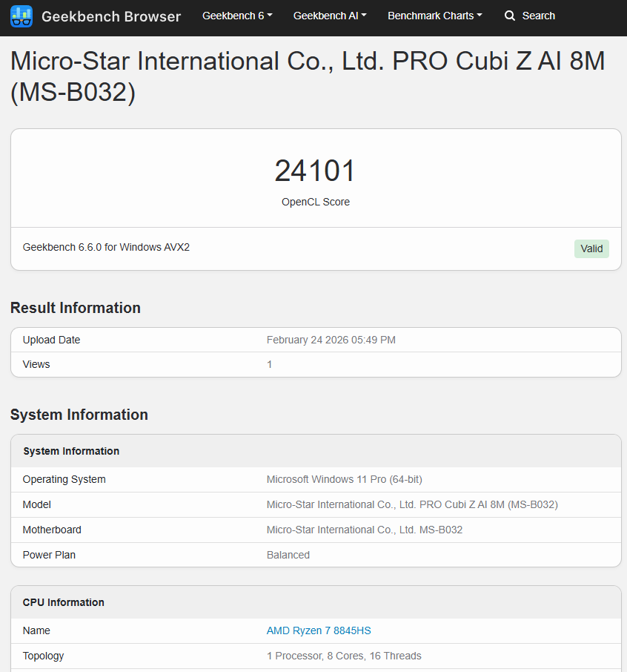Click the Topology value 8 Cores, 16 Threads
627x672 pixels.
point(344,656)
